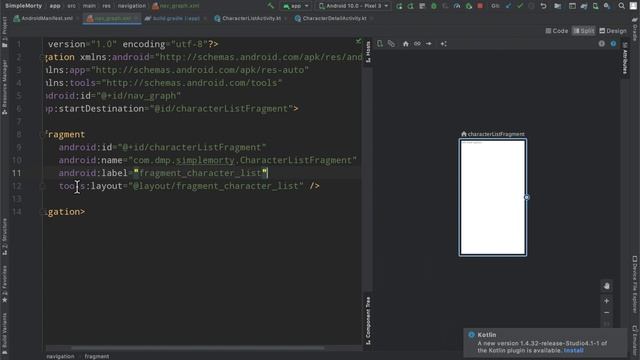Click the Kotlin notification info icon
This screenshot has width=640, height=360.
click(471, 335)
